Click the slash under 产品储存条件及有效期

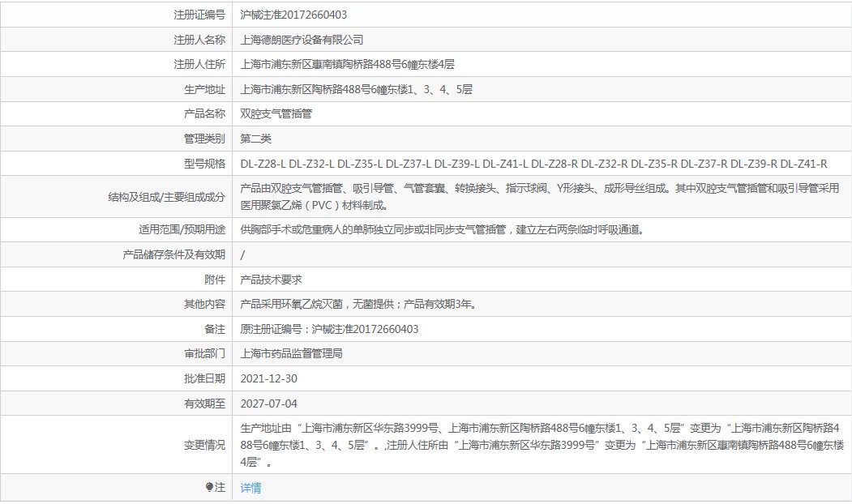pos(242,254)
